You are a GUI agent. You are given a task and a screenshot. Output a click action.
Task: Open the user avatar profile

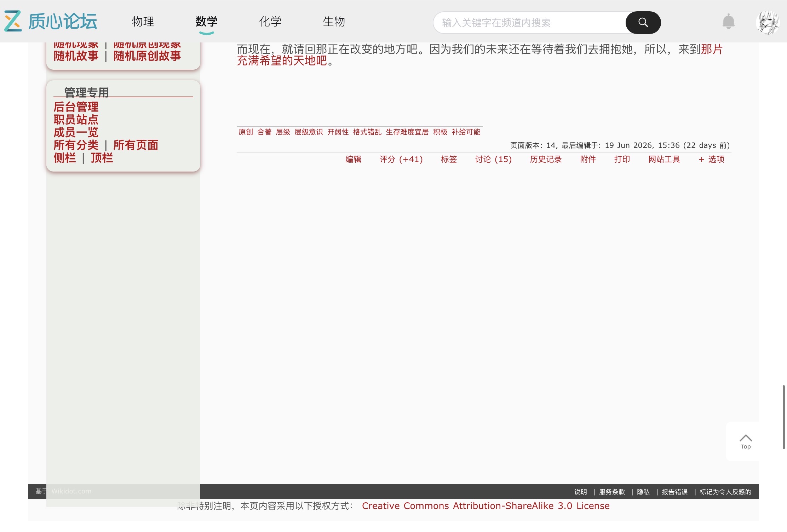coord(767,22)
